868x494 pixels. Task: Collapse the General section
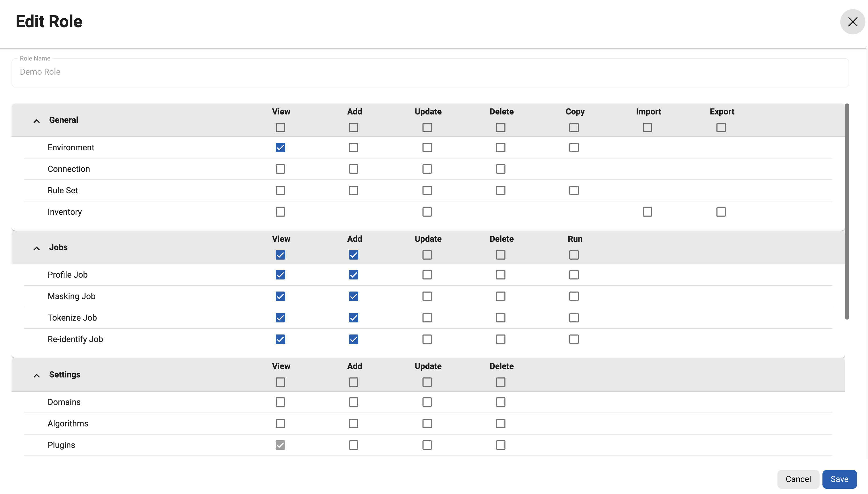pos(36,121)
